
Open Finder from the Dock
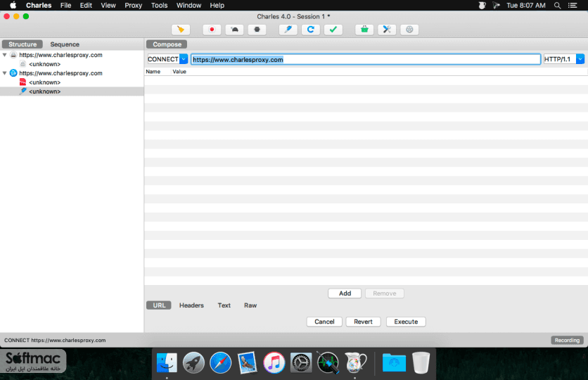(167, 362)
